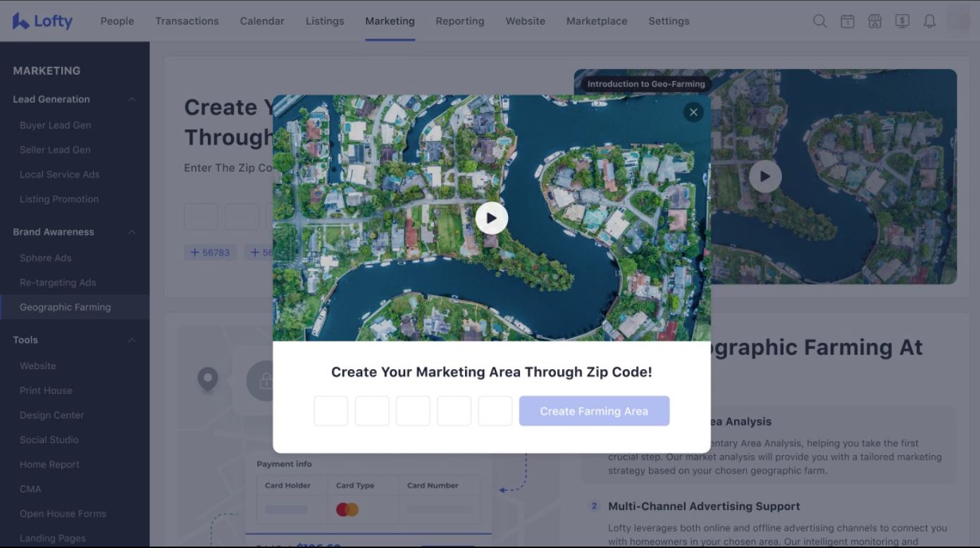
Task: Collapse the Brand Awareness section
Action: click(132, 232)
